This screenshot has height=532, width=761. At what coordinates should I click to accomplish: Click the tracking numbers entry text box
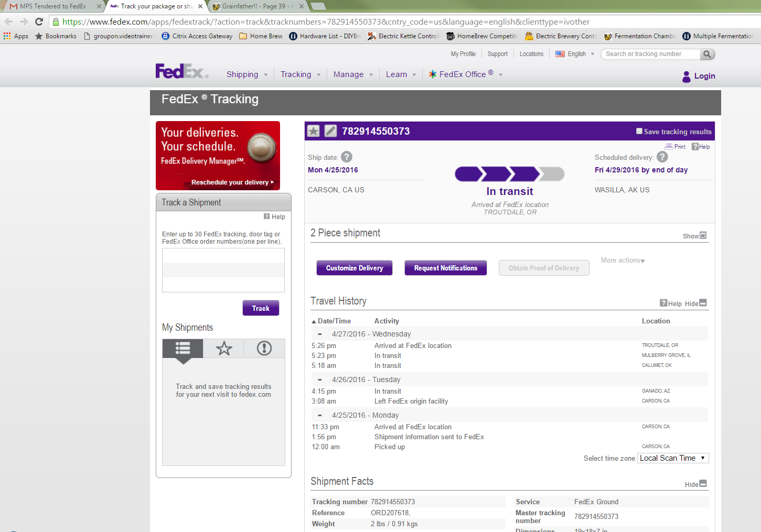(x=223, y=270)
